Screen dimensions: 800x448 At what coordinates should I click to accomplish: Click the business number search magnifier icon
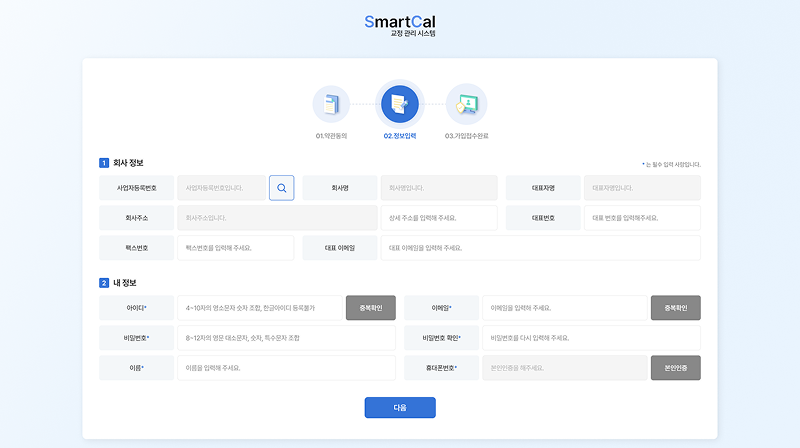coord(282,187)
